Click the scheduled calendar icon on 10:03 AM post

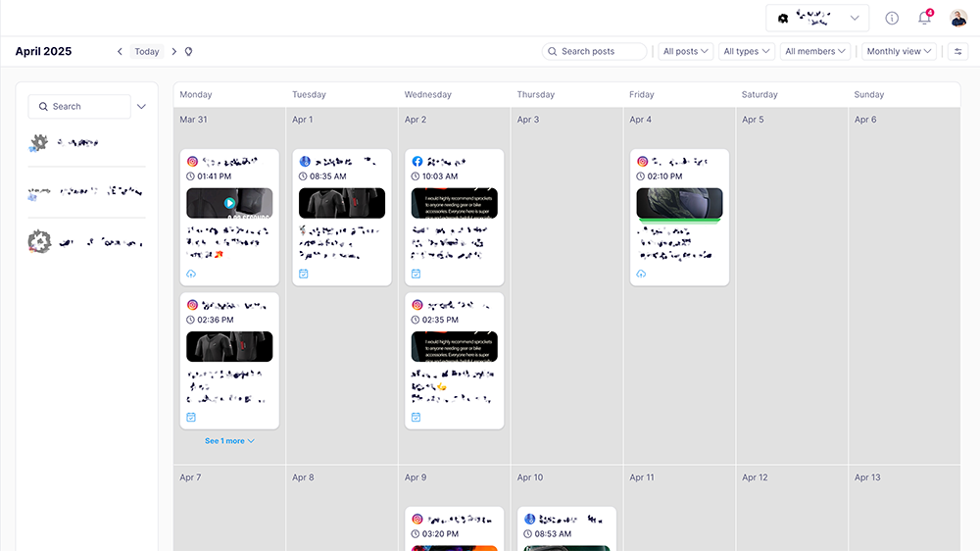(416, 274)
